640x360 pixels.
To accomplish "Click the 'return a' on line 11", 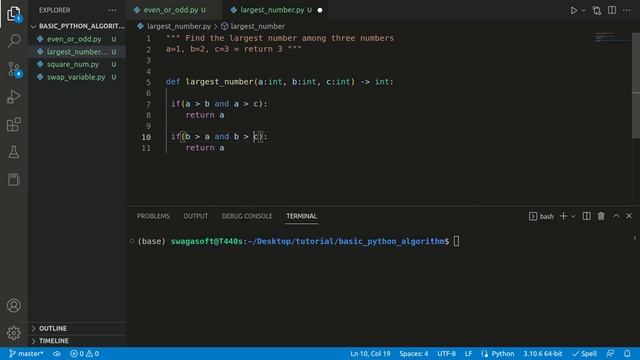I will (205, 148).
